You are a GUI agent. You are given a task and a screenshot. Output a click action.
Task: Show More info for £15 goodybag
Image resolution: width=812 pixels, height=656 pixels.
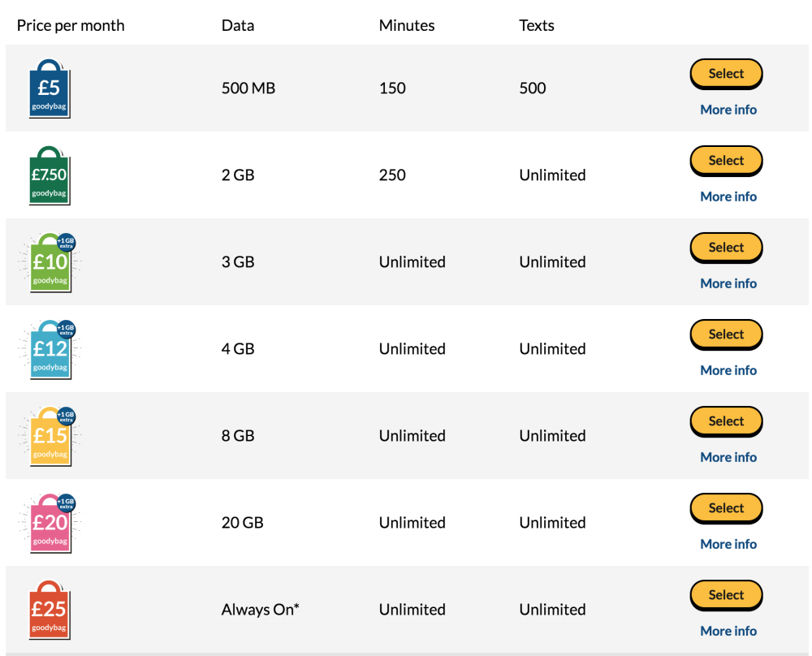(728, 458)
